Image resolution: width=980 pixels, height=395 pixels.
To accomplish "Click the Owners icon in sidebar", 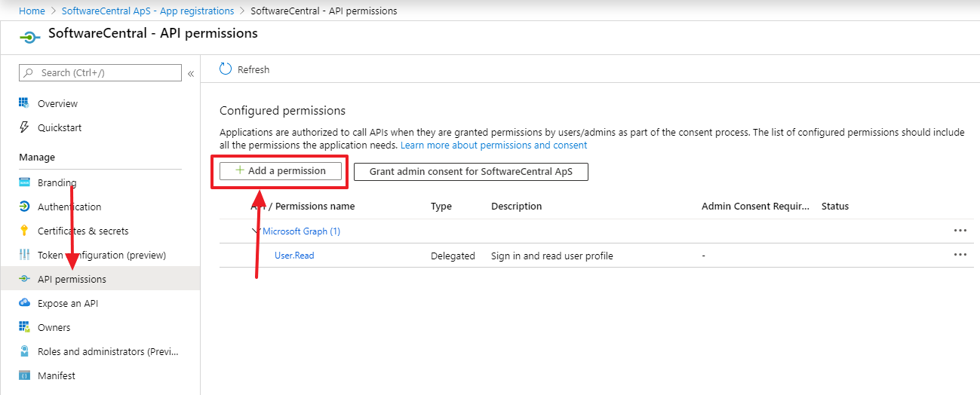I will [24, 327].
